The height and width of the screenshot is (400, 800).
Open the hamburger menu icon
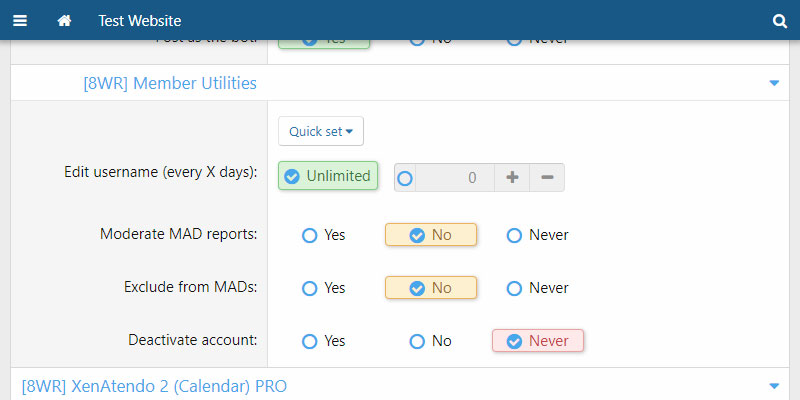(x=20, y=20)
